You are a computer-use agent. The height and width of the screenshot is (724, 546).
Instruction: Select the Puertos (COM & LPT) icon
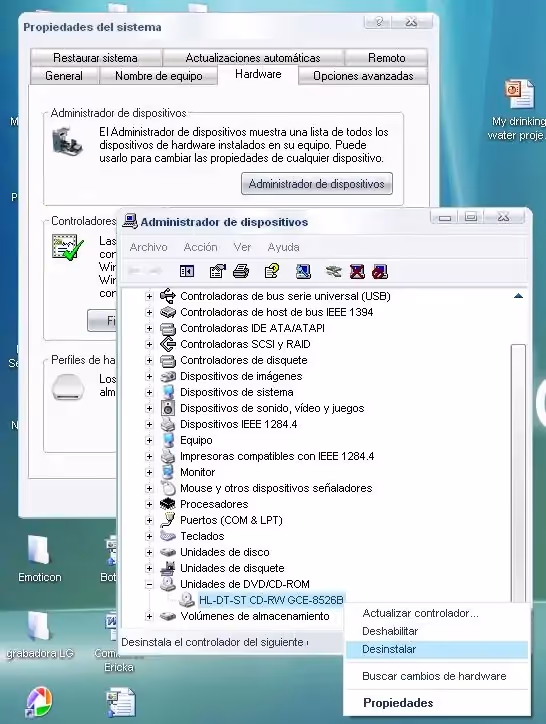pos(168,520)
